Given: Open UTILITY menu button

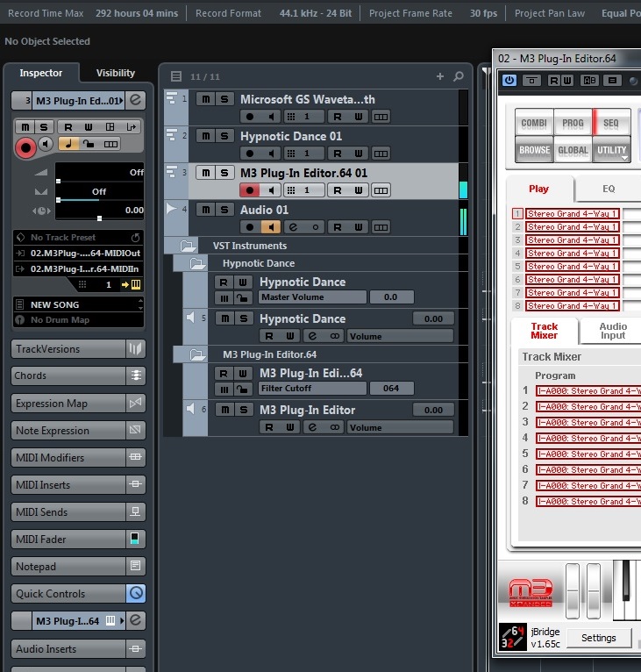Looking at the screenshot, I should 612,150.
